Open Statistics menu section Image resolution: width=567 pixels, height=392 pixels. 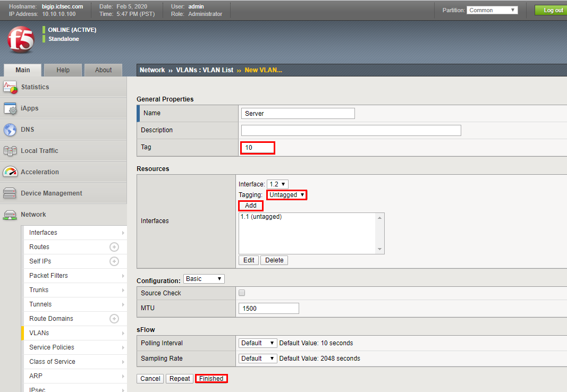click(63, 87)
